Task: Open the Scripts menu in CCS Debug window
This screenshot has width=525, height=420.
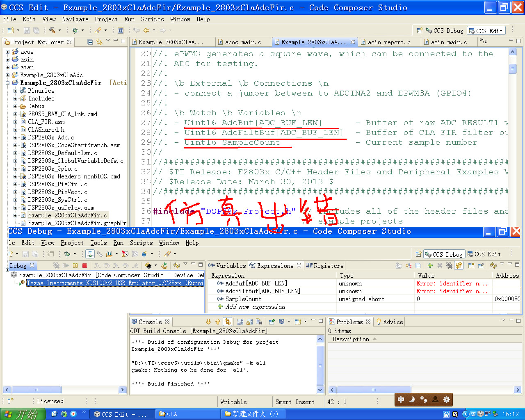Action: pyautogui.click(x=141, y=243)
